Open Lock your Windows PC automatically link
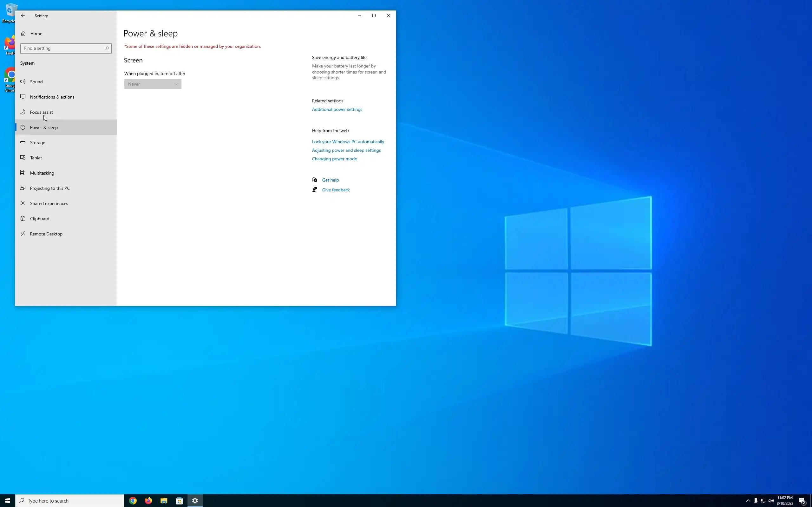The image size is (812, 507). pos(348,142)
